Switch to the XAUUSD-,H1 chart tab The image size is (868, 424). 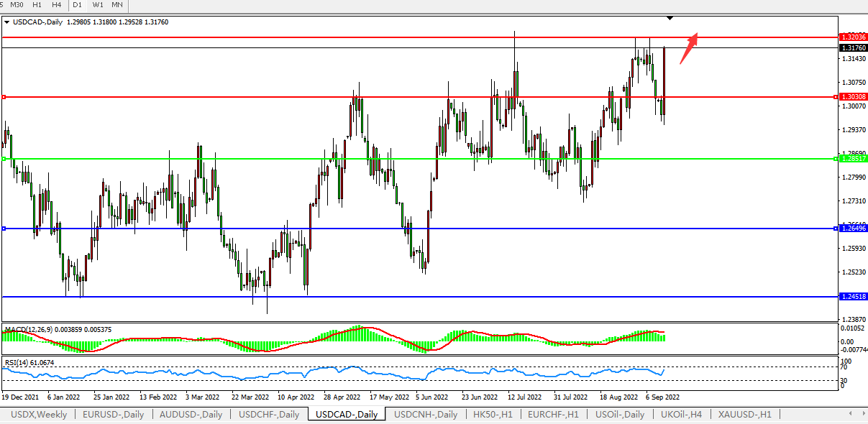point(744,415)
